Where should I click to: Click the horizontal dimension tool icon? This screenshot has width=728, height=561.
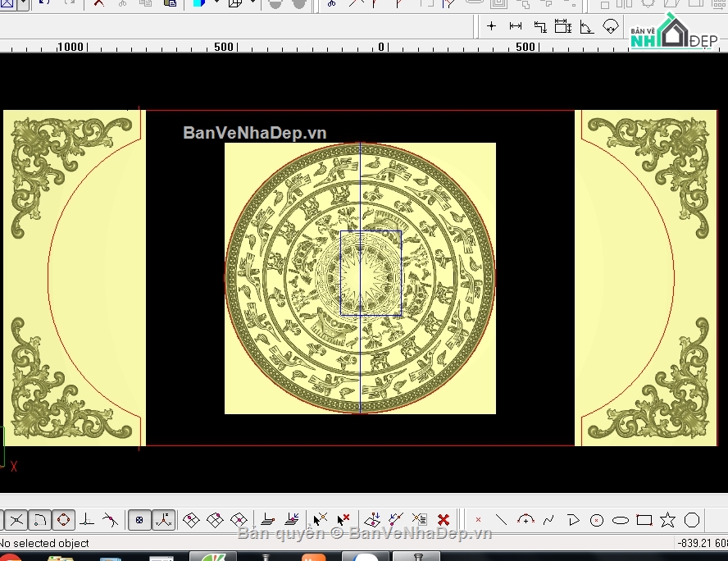[x=516, y=26]
